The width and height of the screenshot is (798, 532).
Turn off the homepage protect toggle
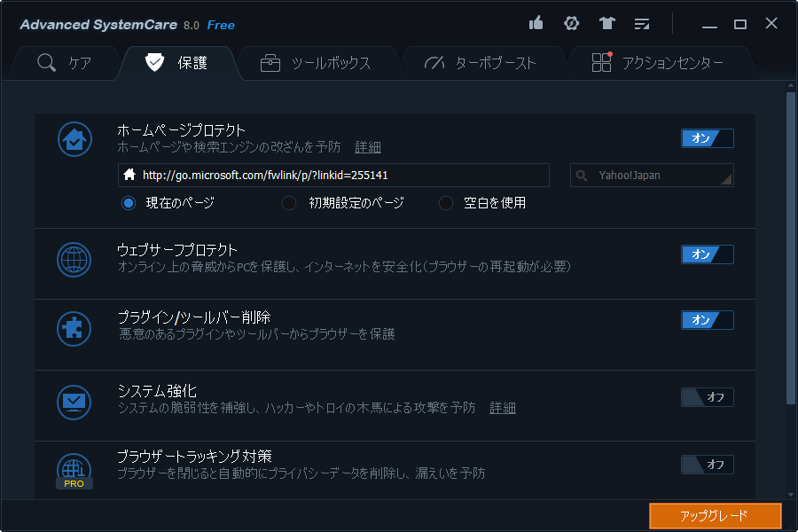coord(707,138)
